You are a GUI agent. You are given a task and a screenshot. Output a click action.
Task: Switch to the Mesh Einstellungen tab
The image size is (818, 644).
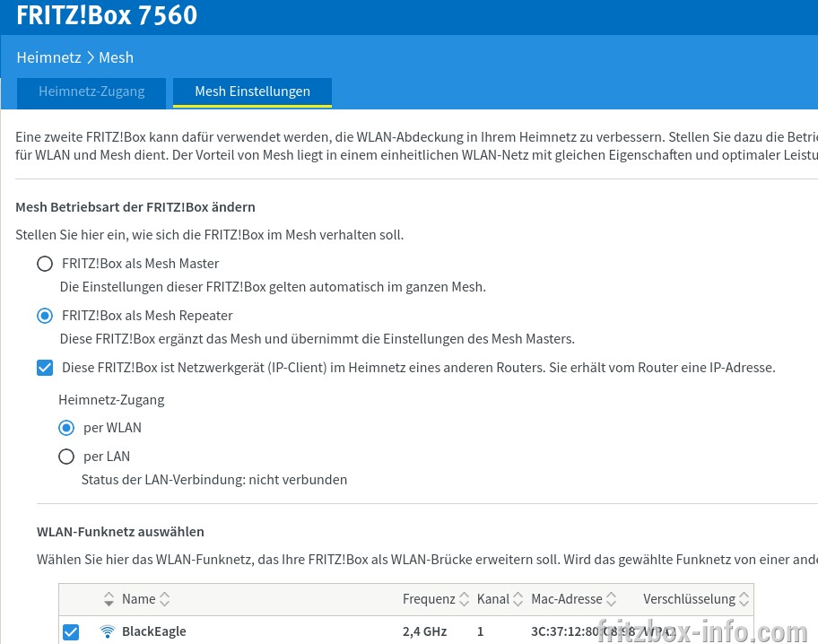pos(253,91)
